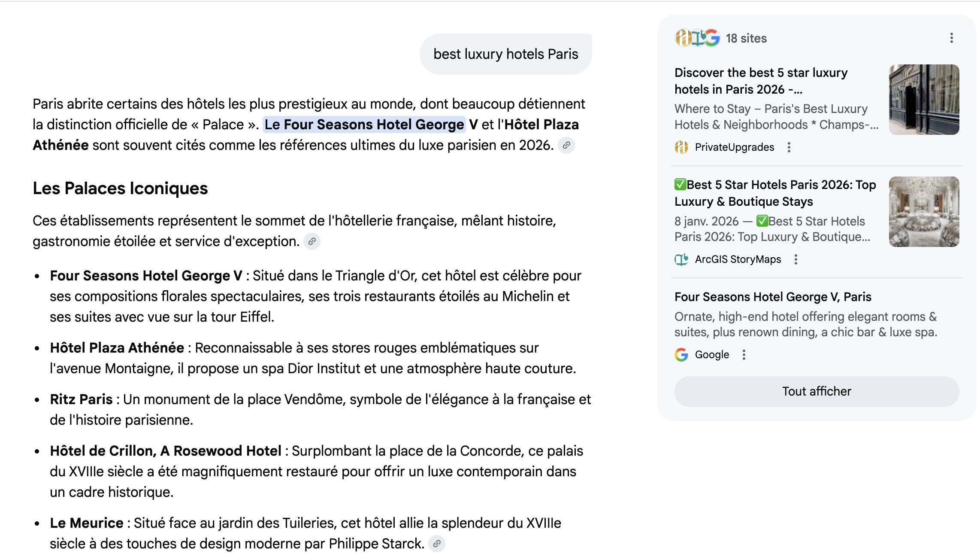Open the kebab menu at the sidebar top right
Screen dimensions: 980x560
tap(952, 39)
